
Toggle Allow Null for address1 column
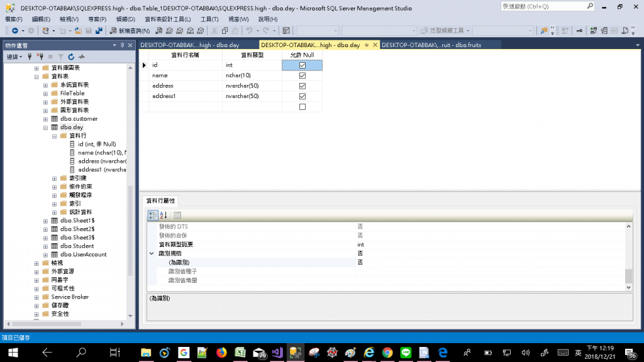(x=303, y=96)
